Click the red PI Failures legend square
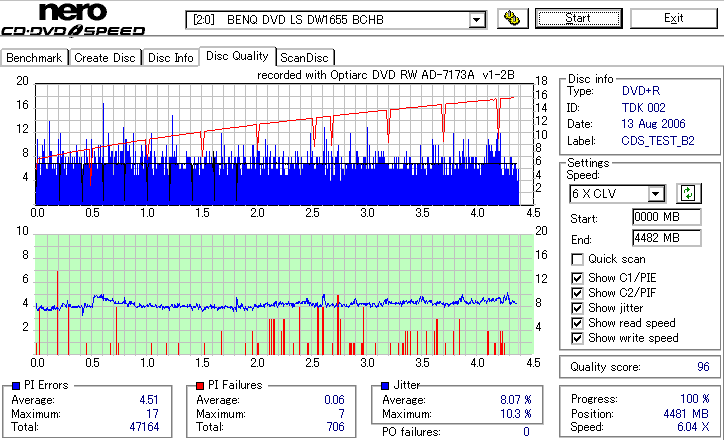The height and width of the screenshot is (441, 724). pos(200,386)
